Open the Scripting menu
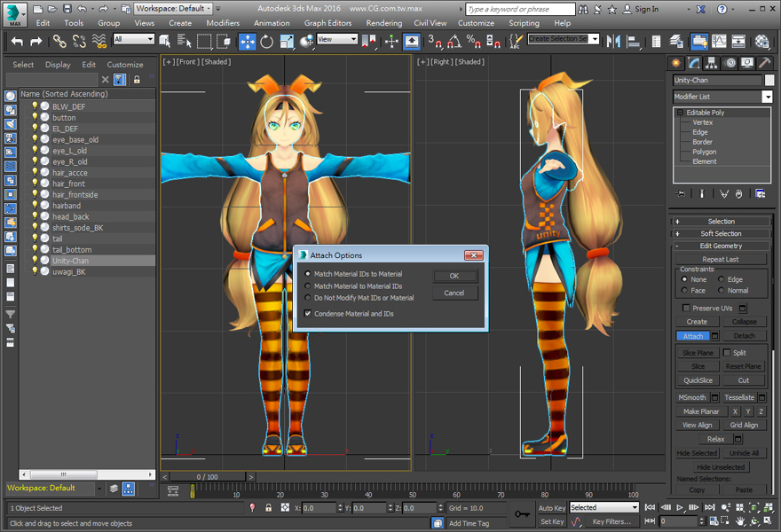Image resolution: width=781 pixels, height=532 pixels. tap(524, 23)
